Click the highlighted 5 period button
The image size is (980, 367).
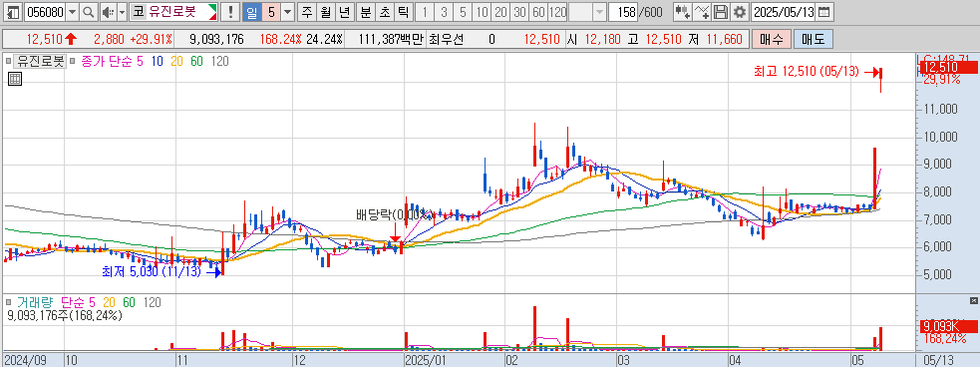(270, 11)
